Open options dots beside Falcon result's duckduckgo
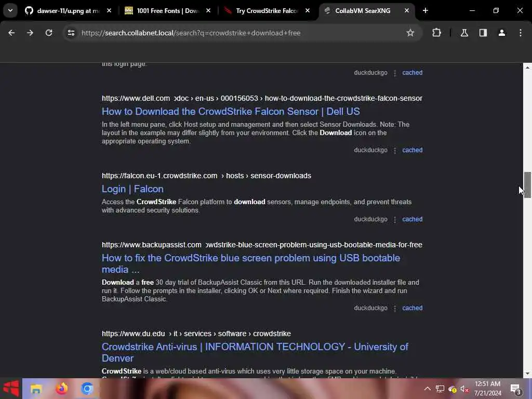Screen dimensions: 532x399 click(x=395, y=220)
